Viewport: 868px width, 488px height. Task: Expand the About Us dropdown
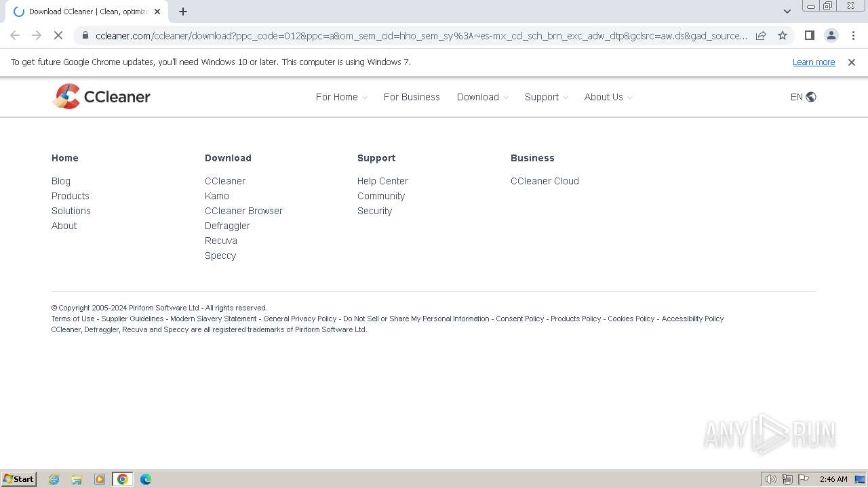click(x=608, y=97)
